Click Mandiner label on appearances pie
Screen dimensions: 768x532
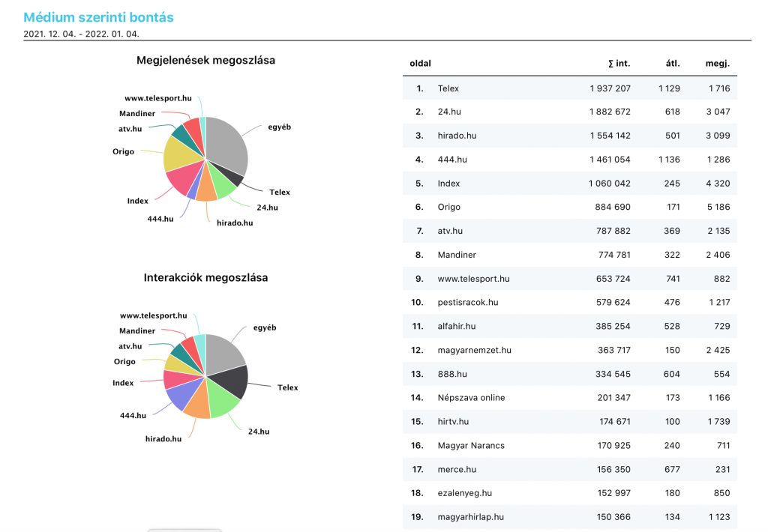point(137,113)
